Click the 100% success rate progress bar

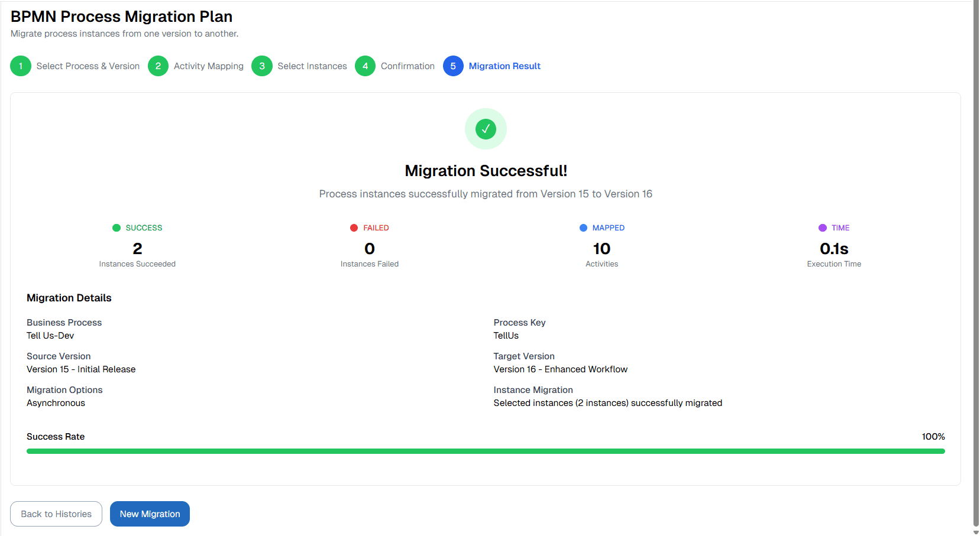485,451
